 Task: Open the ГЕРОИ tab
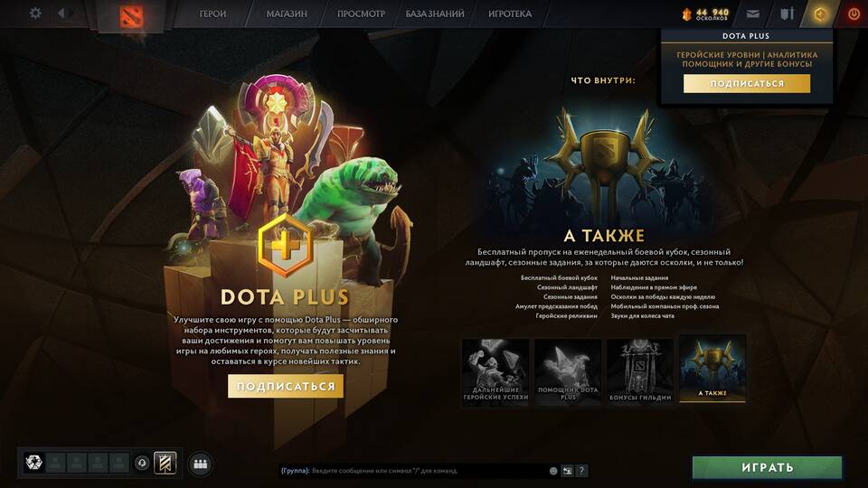tap(213, 14)
